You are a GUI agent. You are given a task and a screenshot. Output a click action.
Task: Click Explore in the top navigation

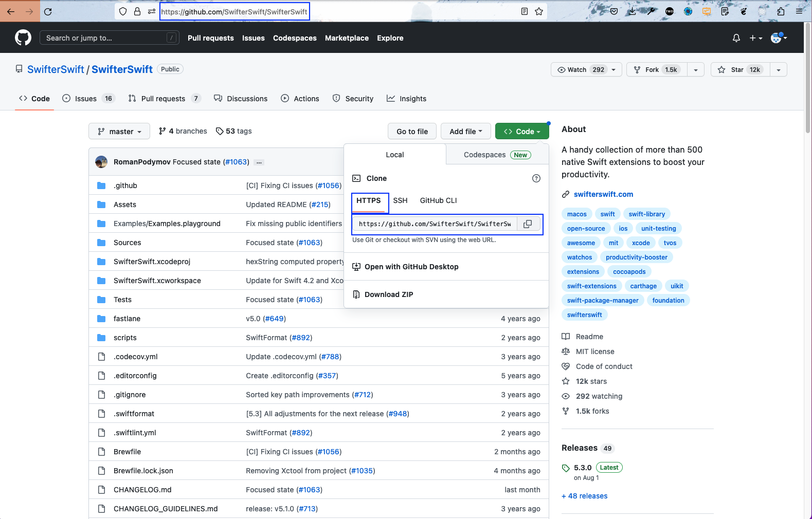(x=390, y=38)
